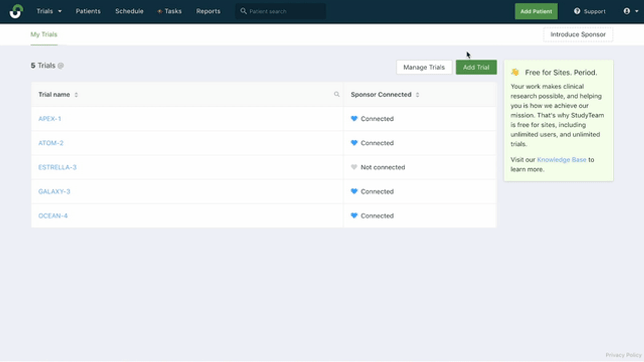Open the search icon in Trial name column
Viewport: 644px width, 362px height.
[336, 94]
